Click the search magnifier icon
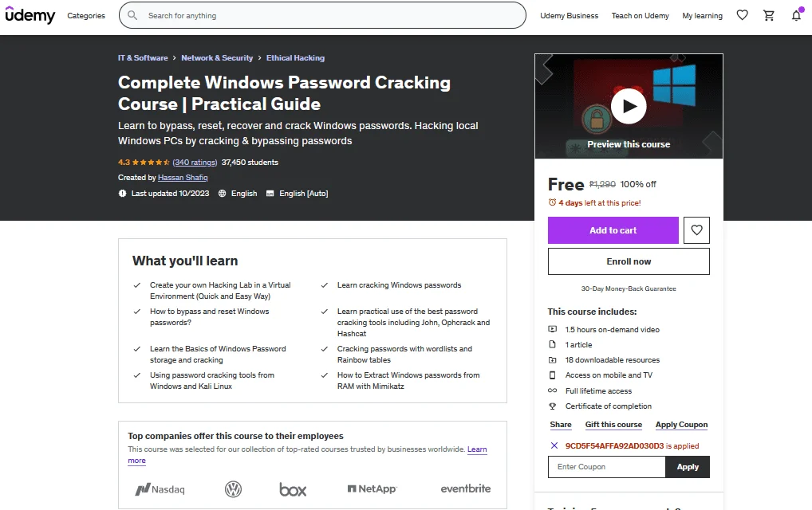Image resolution: width=812 pixels, height=510 pixels. coord(132,15)
